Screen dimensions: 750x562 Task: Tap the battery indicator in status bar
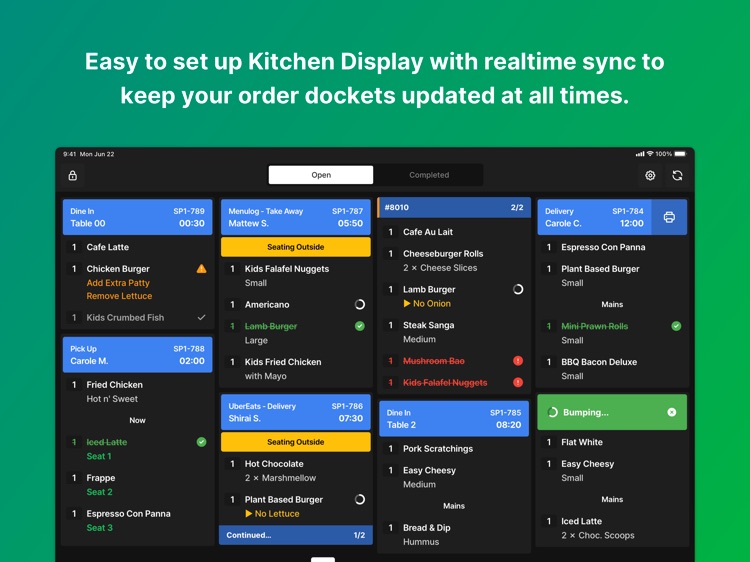click(x=681, y=154)
